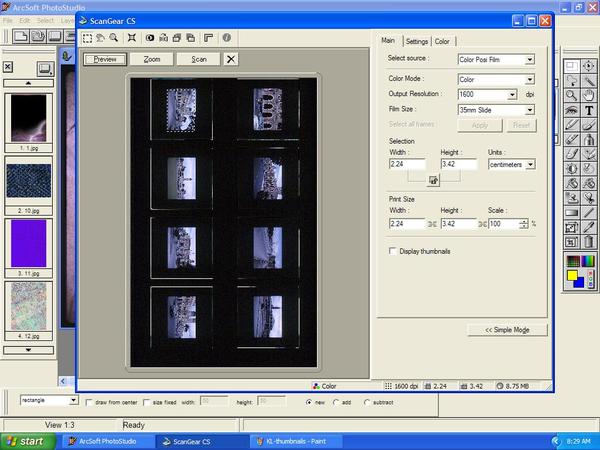Screen dimensions: 600x450
Task: Select the Text tool in PhotoStudio toolbox
Action: [589, 111]
